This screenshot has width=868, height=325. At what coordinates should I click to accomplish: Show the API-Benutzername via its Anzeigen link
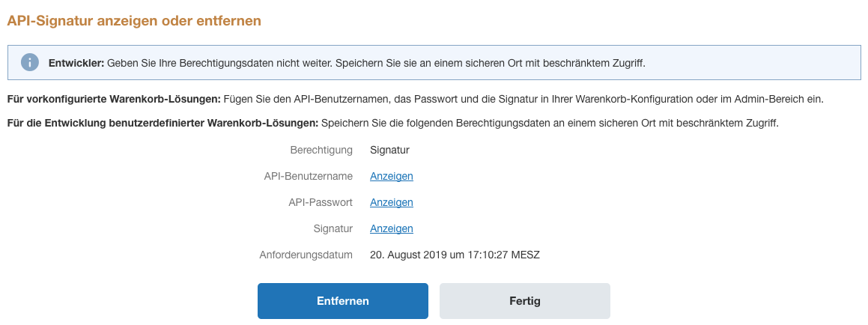coord(392,176)
